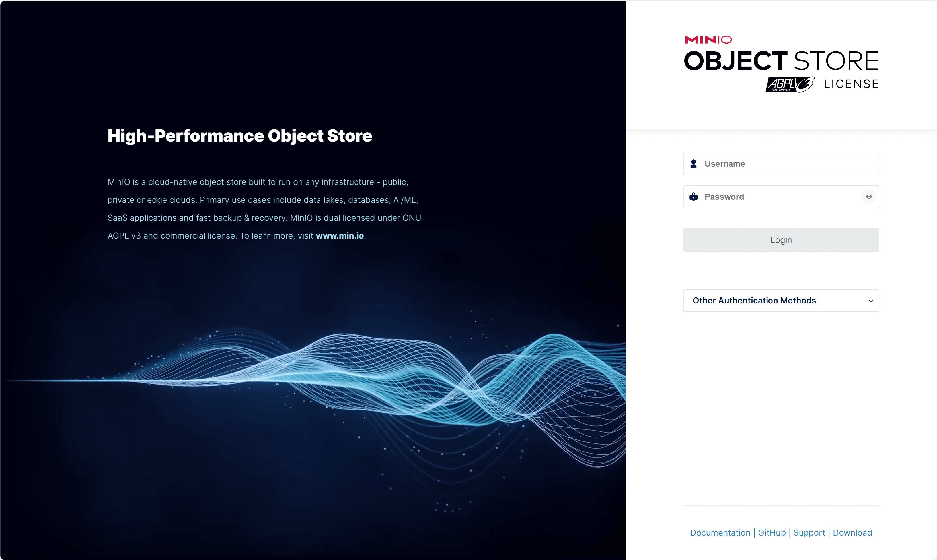
Task: Click the AGPLv3 license badge
Action: tap(789, 84)
